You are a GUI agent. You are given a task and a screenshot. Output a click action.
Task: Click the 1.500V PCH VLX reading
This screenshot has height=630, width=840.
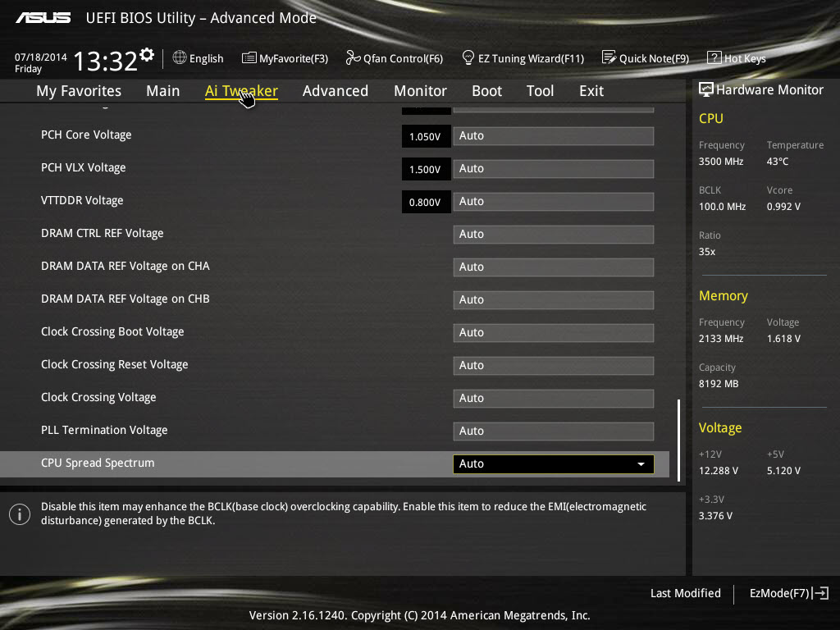pos(426,169)
